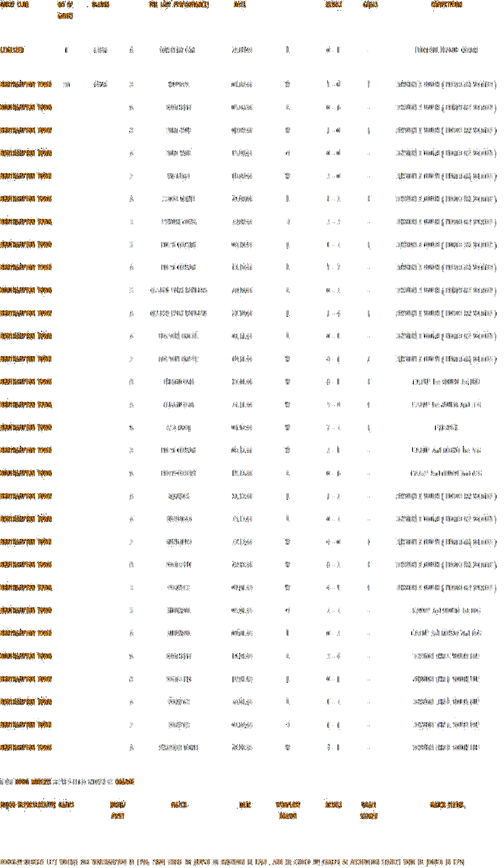Select the Walsall match opponent
Screen dimensions: 504x868
179,85
